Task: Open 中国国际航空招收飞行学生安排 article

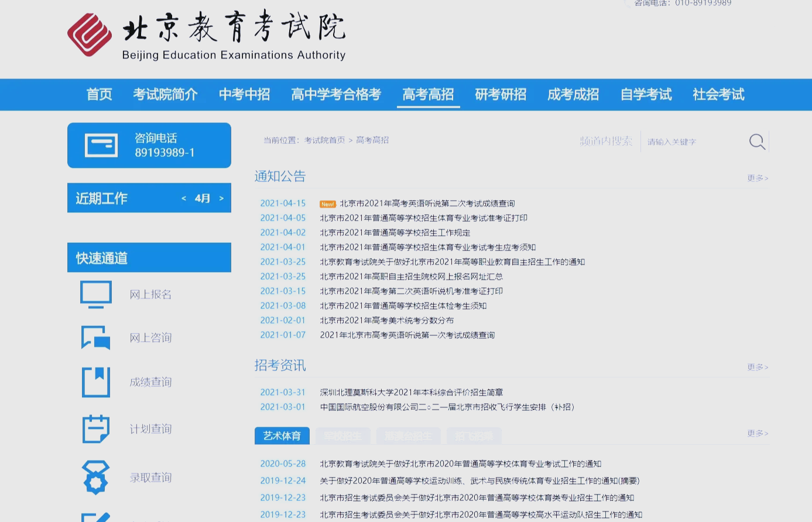Action: coord(447,407)
